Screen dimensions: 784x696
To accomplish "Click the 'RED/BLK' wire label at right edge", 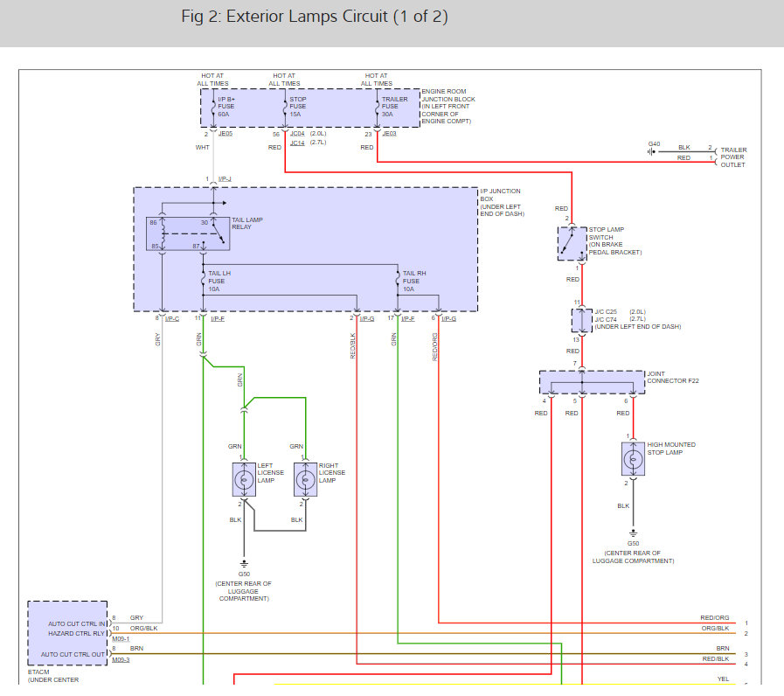I will [x=716, y=659].
